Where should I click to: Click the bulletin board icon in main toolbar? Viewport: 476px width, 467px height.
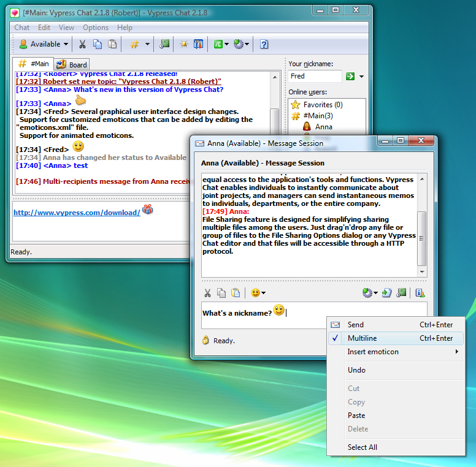[198, 44]
